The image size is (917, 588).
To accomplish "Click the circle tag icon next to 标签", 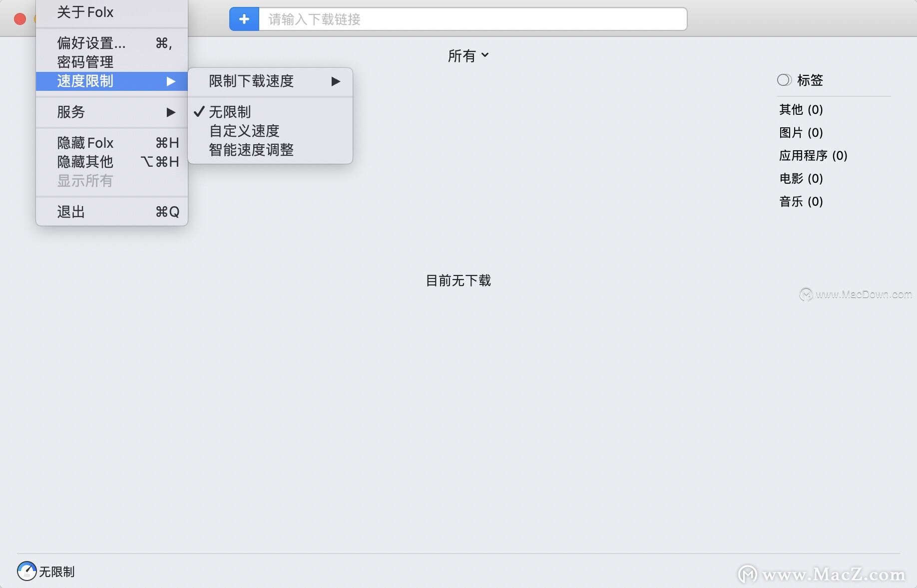I will [783, 80].
